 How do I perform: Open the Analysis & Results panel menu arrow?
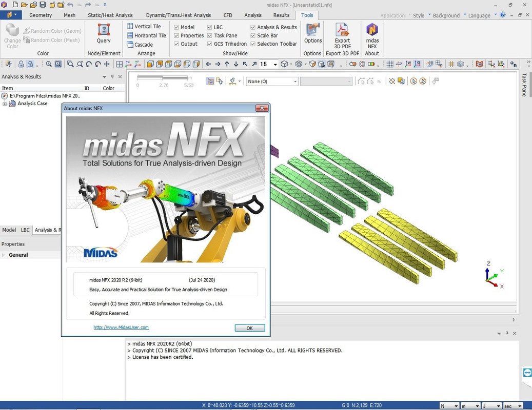coord(105,77)
